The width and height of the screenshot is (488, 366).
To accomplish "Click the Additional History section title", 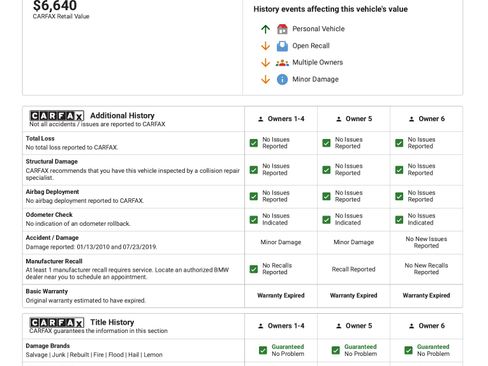I will (122, 116).
